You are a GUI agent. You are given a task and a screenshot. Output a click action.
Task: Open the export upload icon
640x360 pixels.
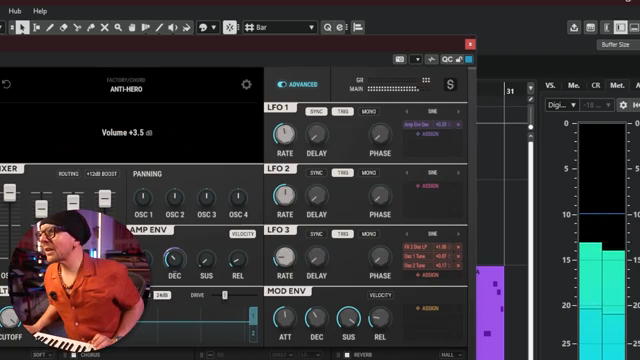click(x=574, y=27)
